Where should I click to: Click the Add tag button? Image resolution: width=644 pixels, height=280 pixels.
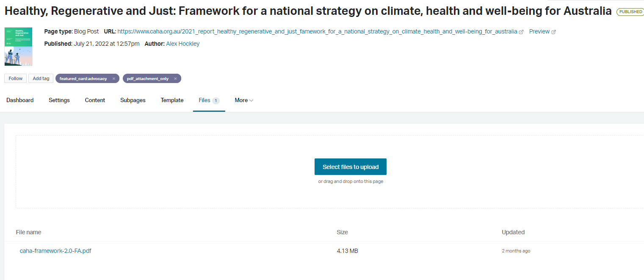coord(41,78)
